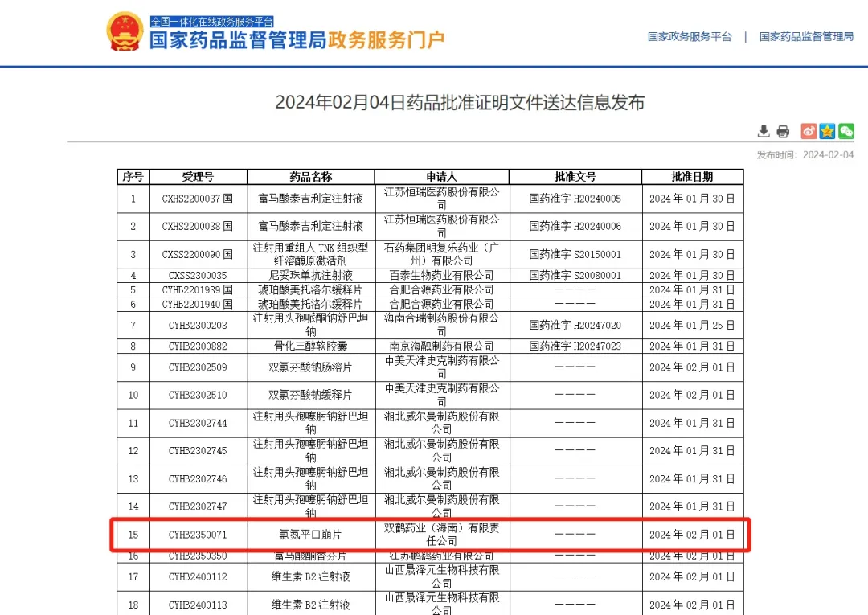Click the 受理号 column header
868x615 pixels.
(x=199, y=177)
